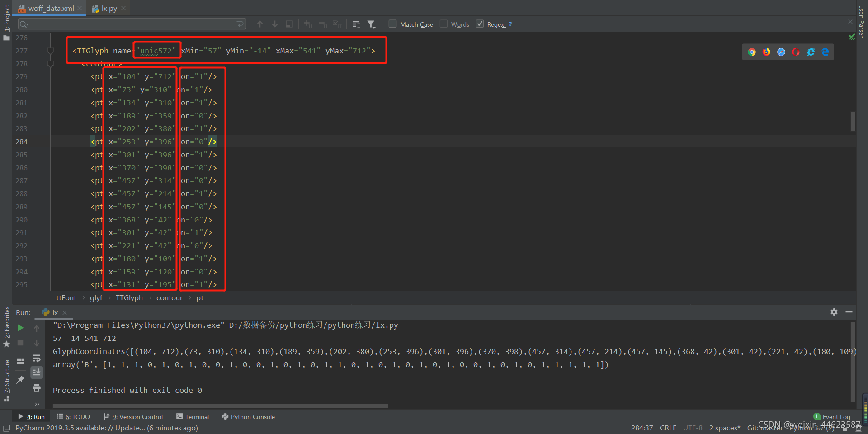Jump to next search occurrence arrow
This screenshot has width=868, height=434.
point(275,24)
